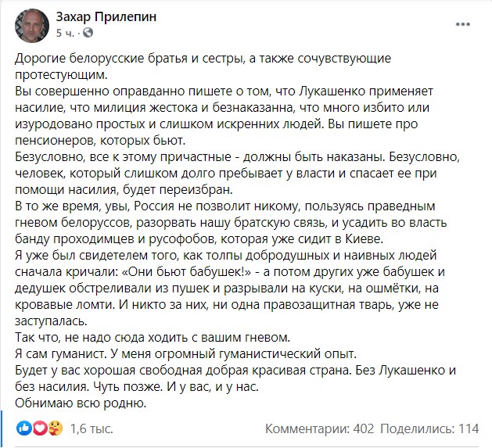492x448 pixels.
Task: Show who reacted via '1,6 тыс.' count
Action: [x=92, y=428]
